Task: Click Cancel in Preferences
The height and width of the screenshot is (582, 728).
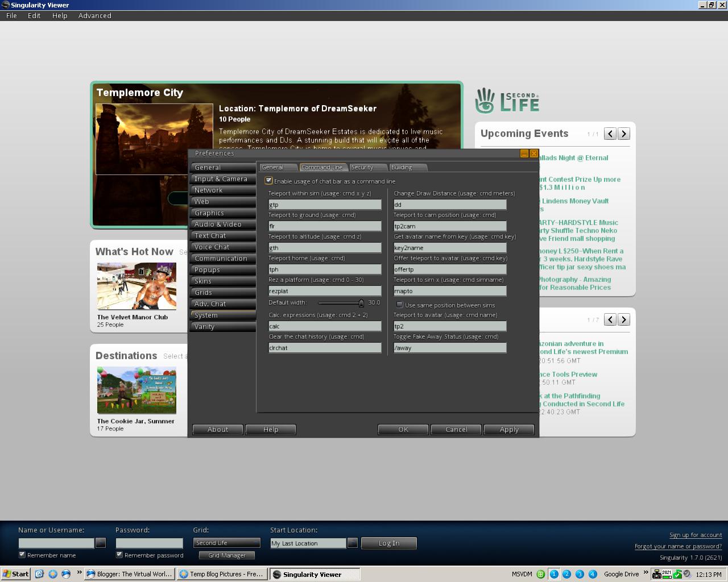Action: click(x=456, y=430)
